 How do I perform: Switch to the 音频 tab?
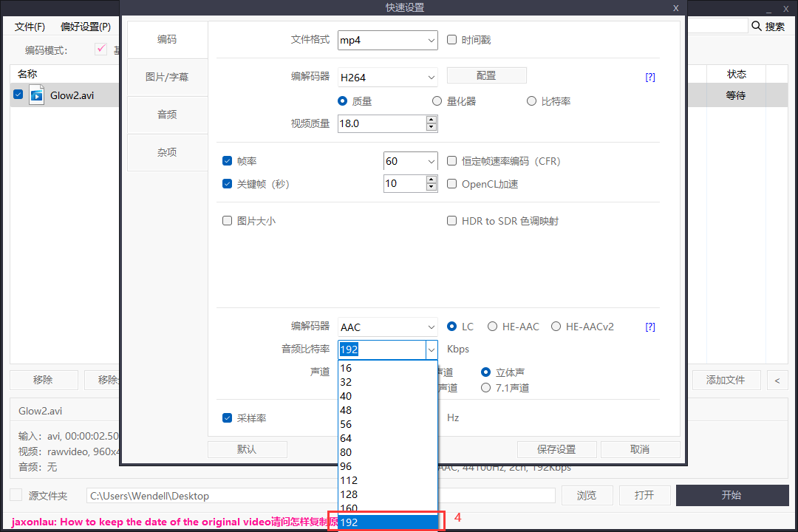[167, 115]
